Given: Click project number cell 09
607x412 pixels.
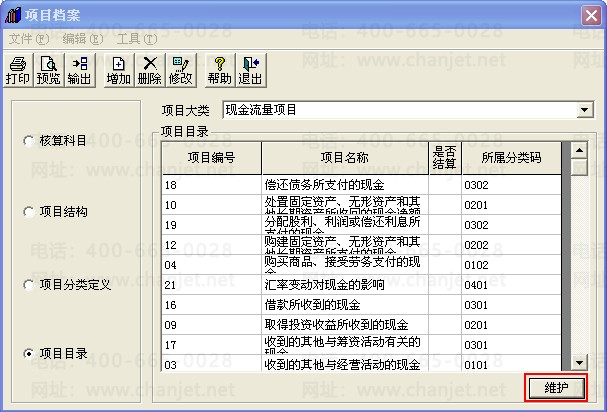Looking at the screenshot, I should 211,325.
